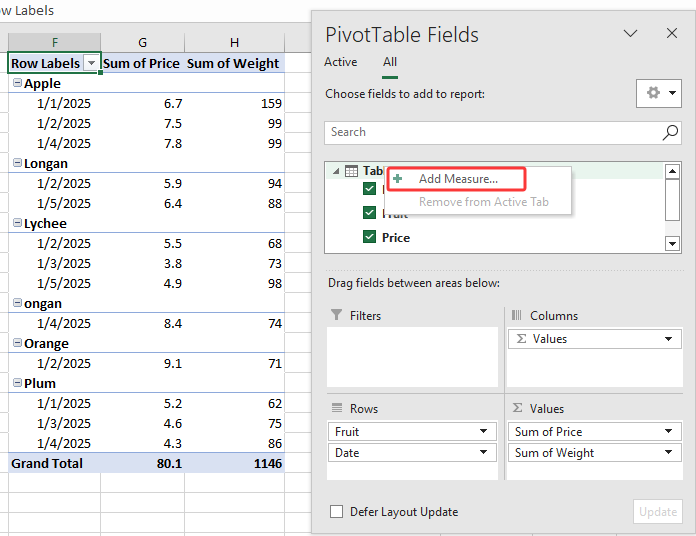Uncheck the Fruit field checkbox
This screenshot has width=696, height=536.
pos(369,213)
